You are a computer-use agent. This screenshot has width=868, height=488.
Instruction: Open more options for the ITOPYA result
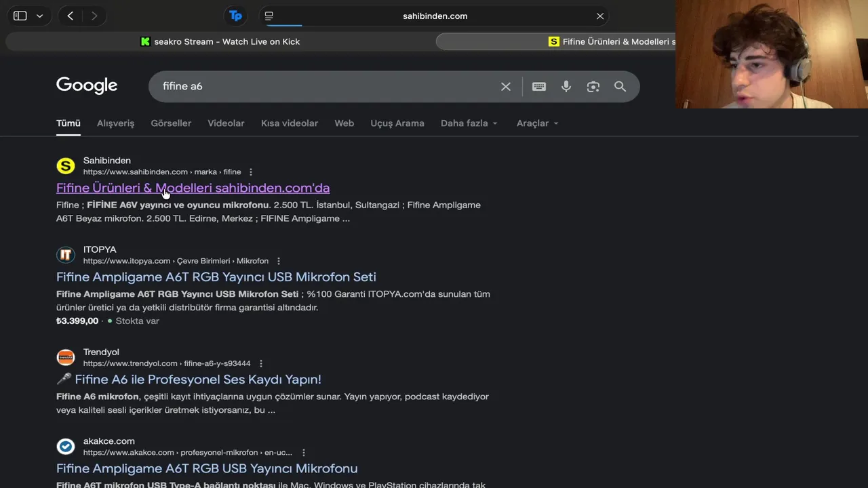click(279, 261)
